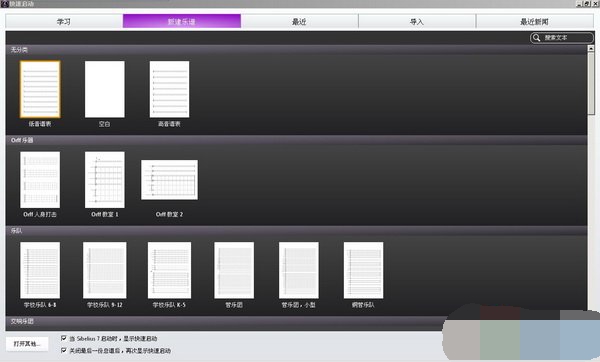This screenshot has width=600, height=362.
Task: Click the scrollbar up arrow
Action: 591,48
